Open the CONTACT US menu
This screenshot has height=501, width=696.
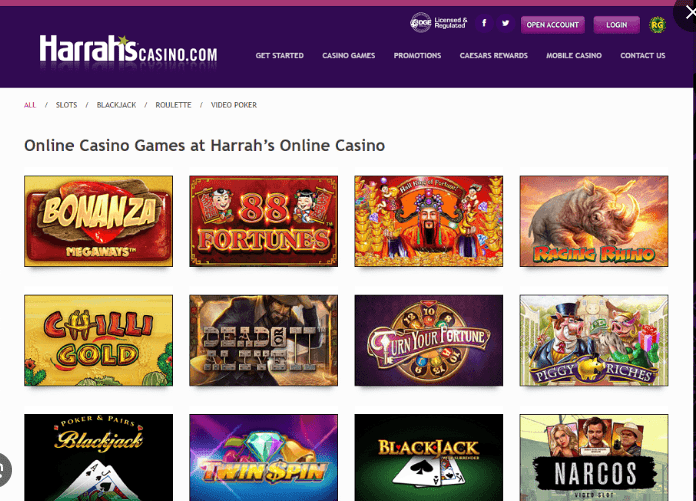[643, 55]
